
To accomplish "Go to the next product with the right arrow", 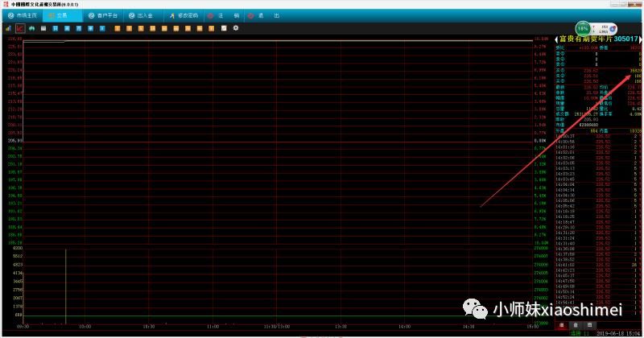I will pyautogui.click(x=640, y=39).
